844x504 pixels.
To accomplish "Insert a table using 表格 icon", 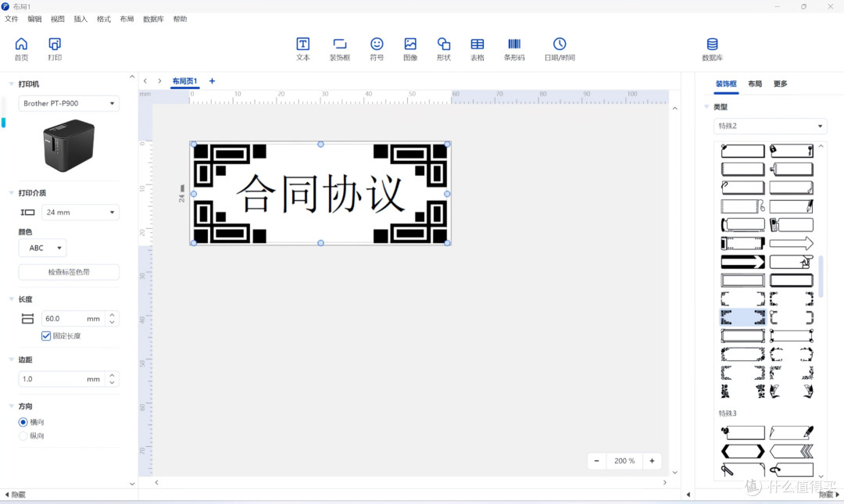I will [477, 48].
